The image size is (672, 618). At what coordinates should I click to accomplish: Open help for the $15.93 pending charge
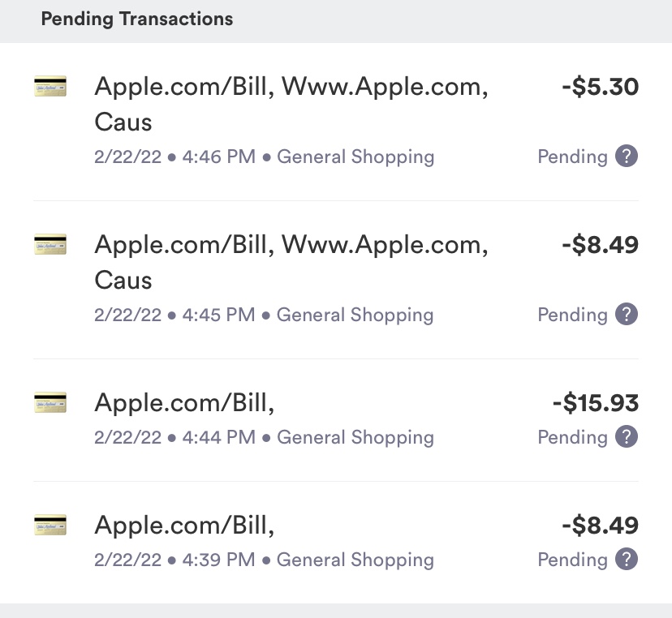coord(625,437)
